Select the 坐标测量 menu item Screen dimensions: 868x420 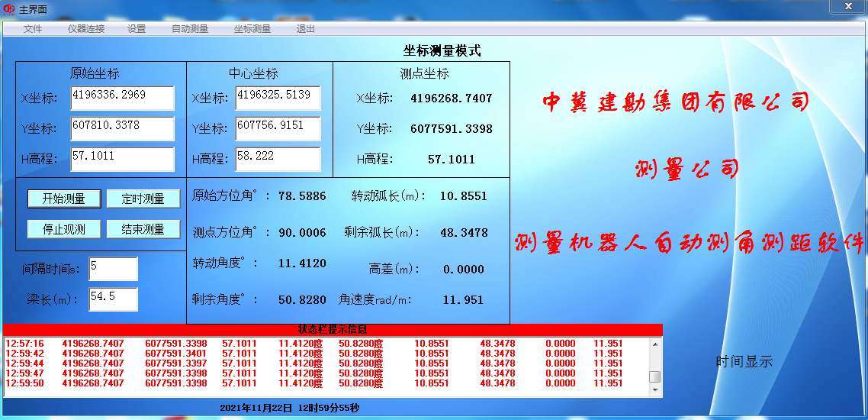(252, 29)
